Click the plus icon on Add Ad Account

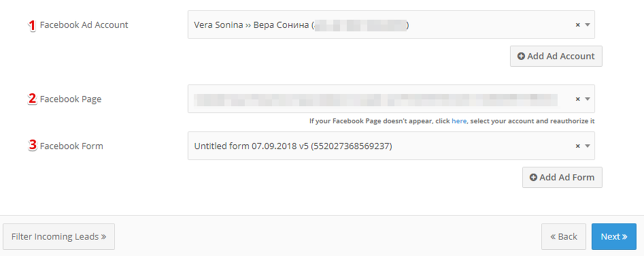click(x=521, y=57)
